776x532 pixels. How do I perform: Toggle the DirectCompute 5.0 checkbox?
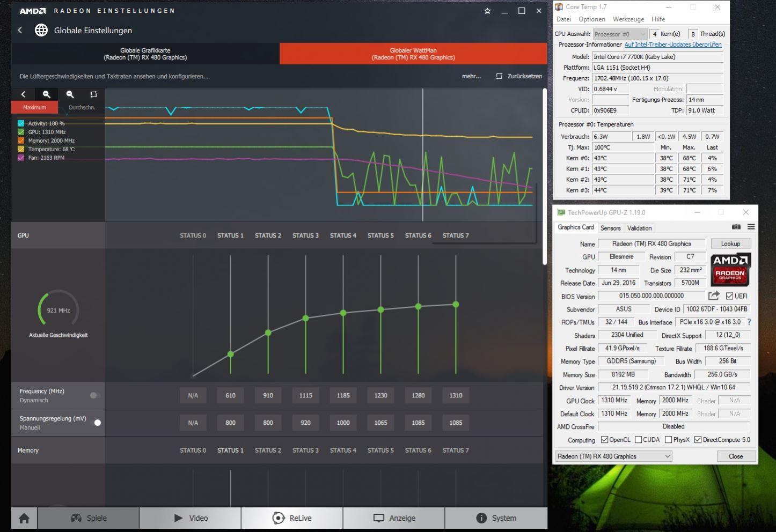pyautogui.click(x=698, y=440)
